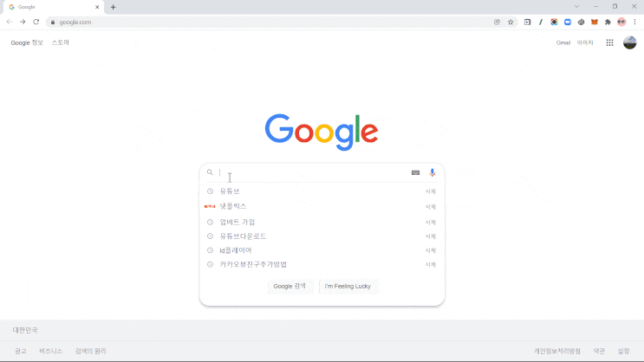
Task: Select the 카카오뷰친구추가방법 suggestion
Action: pos(322,264)
